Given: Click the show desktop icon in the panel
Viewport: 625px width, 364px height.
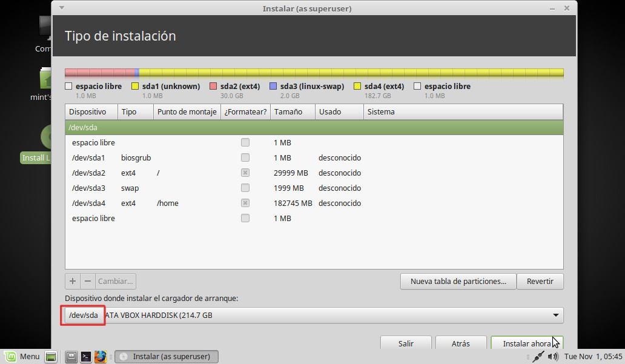Looking at the screenshot, I should (51, 357).
